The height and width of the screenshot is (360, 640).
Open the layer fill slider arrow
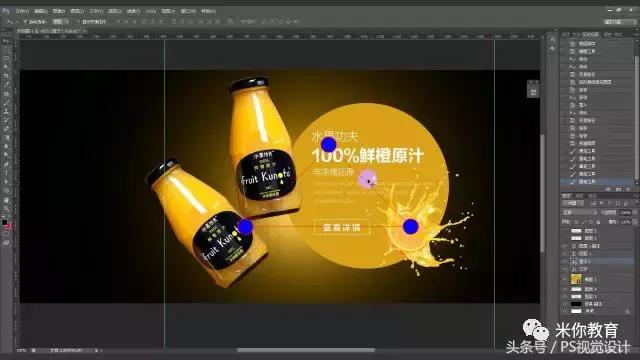pos(635,222)
